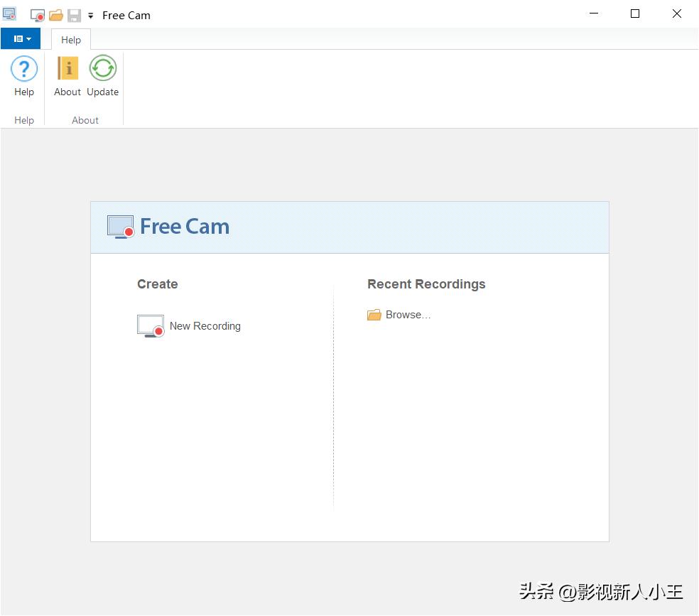Click the "Create" heading text
Viewport: 699px width, 616px height.
click(158, 284)
